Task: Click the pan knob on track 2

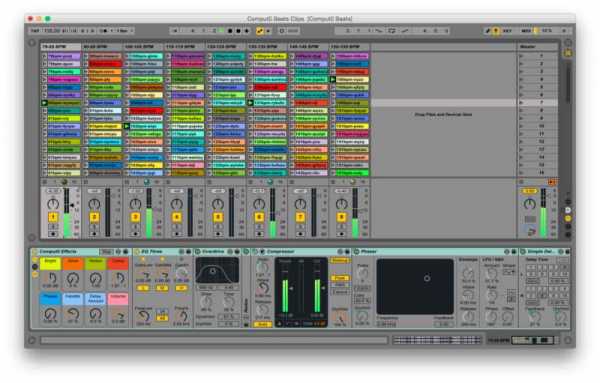Action: (x=94, y=204)
